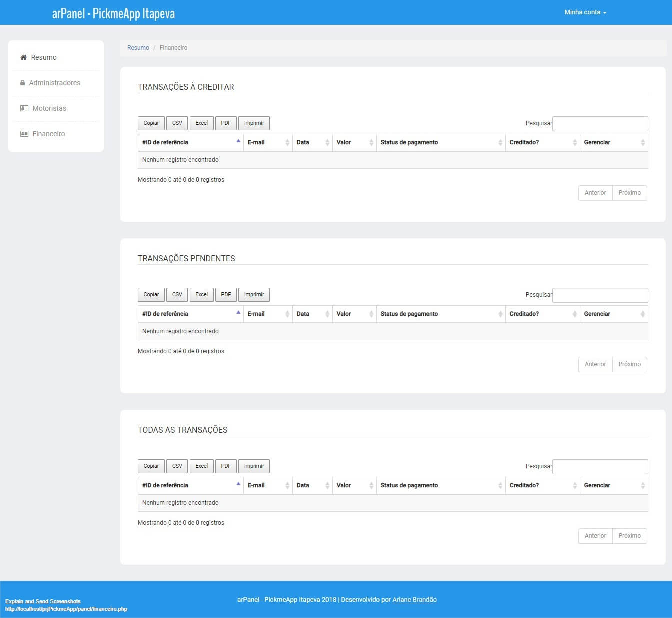Print the 'Transações pendentes' table

pos(254,295)
